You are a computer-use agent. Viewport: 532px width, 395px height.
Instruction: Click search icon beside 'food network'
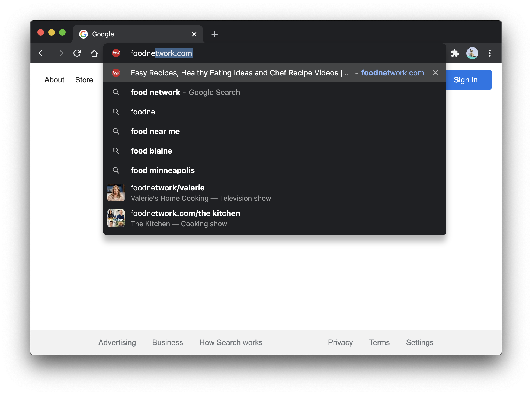click(x=116, y=92)
